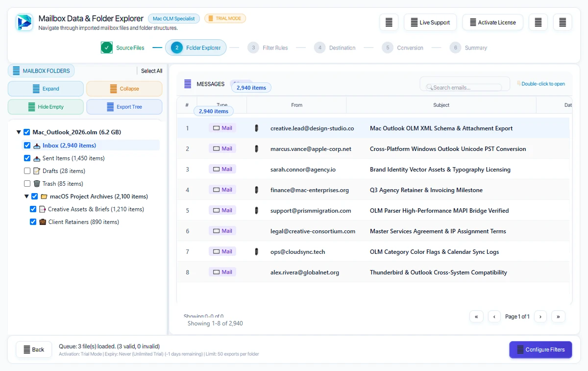Click the Mail type badge in row 8
The height and width of the screenshot is (371, 588).
click(222, 272)
